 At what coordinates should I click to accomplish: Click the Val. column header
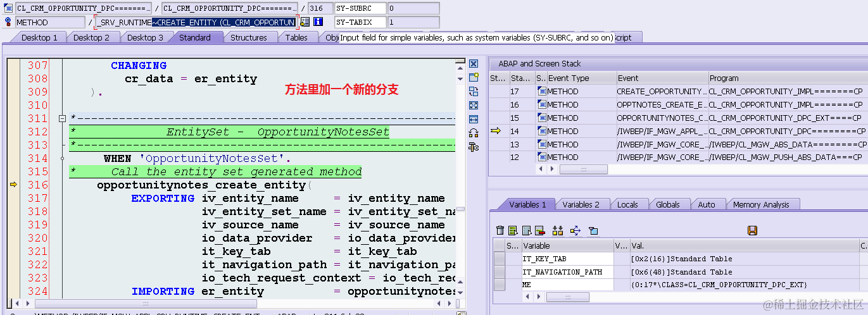[743, 245]
